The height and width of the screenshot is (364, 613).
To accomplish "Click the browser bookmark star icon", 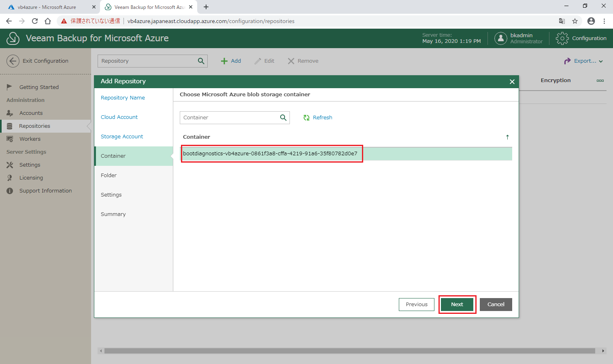I will click(575, 21).
